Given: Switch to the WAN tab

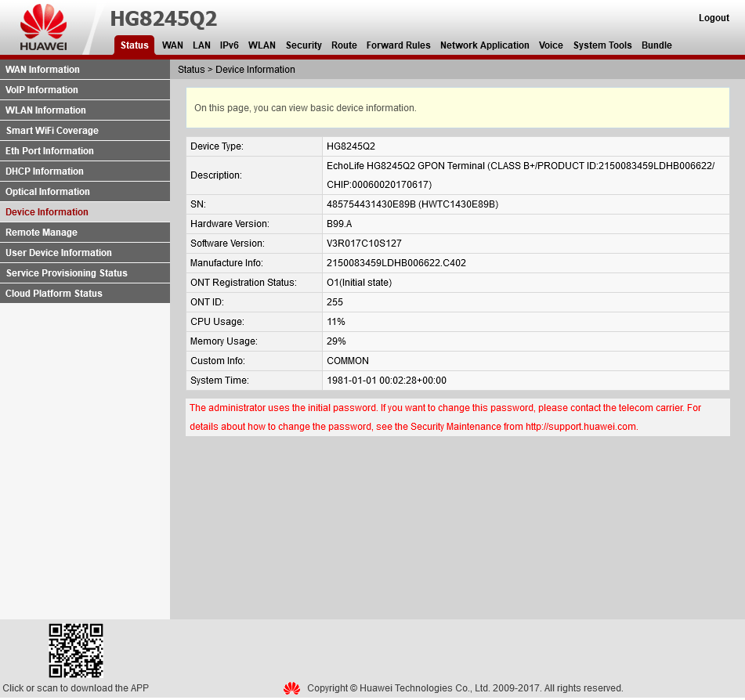Looking at the screenshot, I should tap(172, 45).
